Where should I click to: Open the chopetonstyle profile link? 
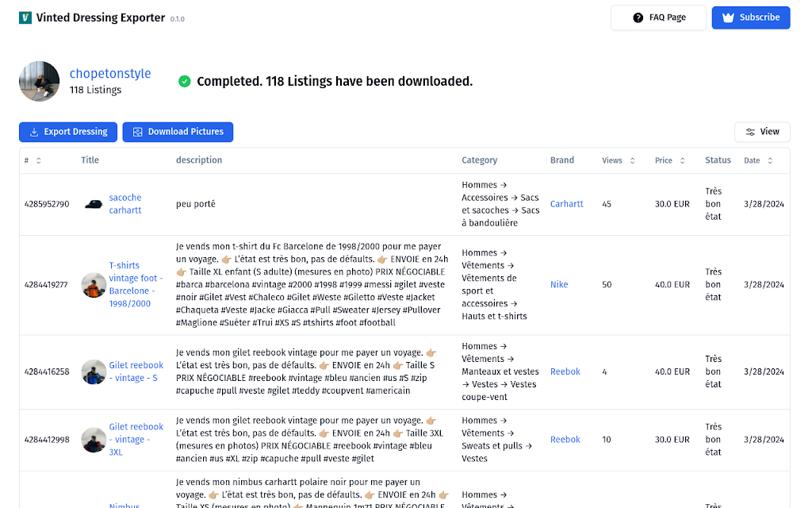point(110,74)
